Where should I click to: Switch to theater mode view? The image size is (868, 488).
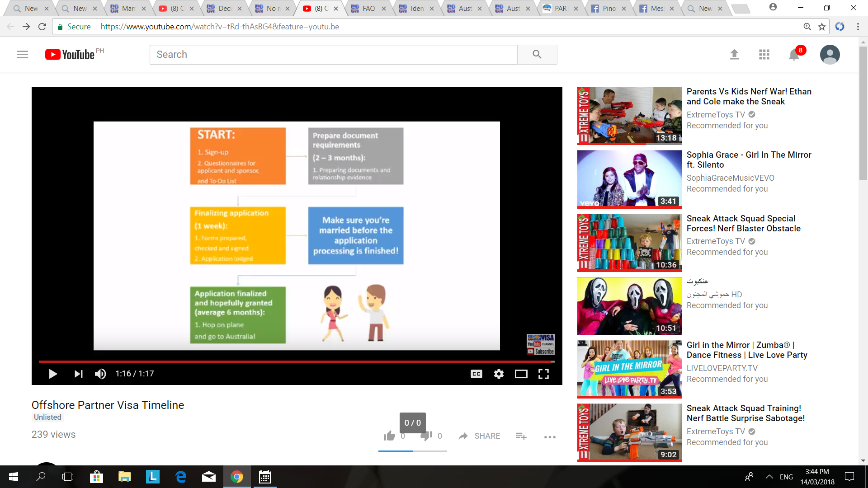tap(521, 374)
